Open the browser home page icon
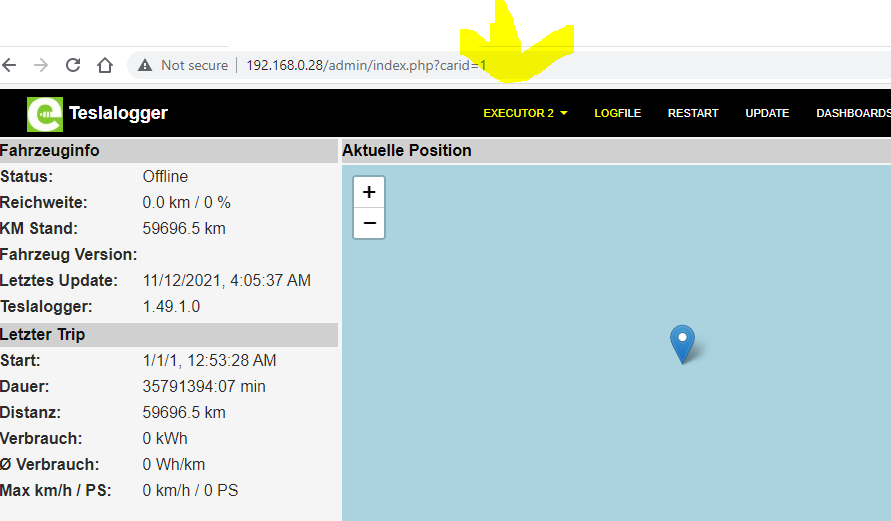The width and height of the screenshot is (891, 521). click(105, 65)
